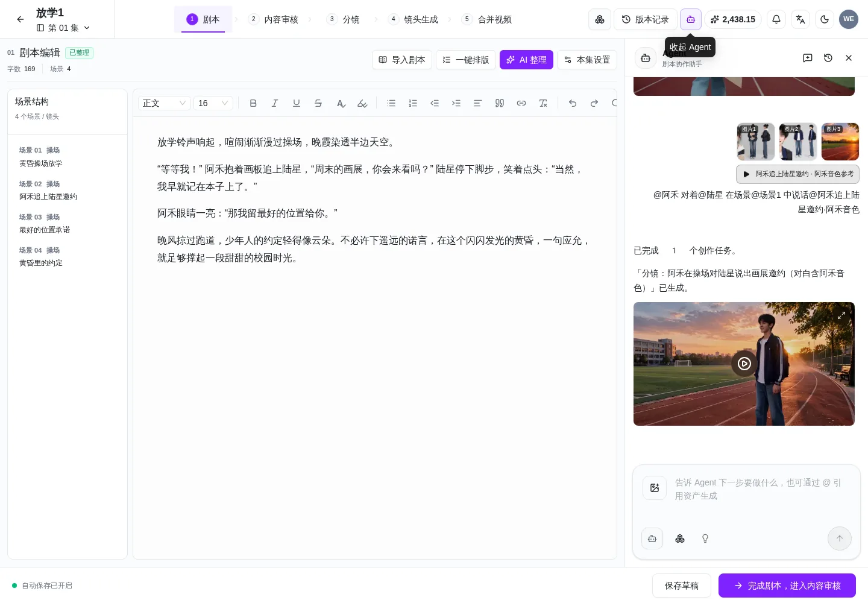Image resolution: width=868 pixels, height=603 pixels.
Task: Insert a block quote
Action: click(x=500, y=103)
